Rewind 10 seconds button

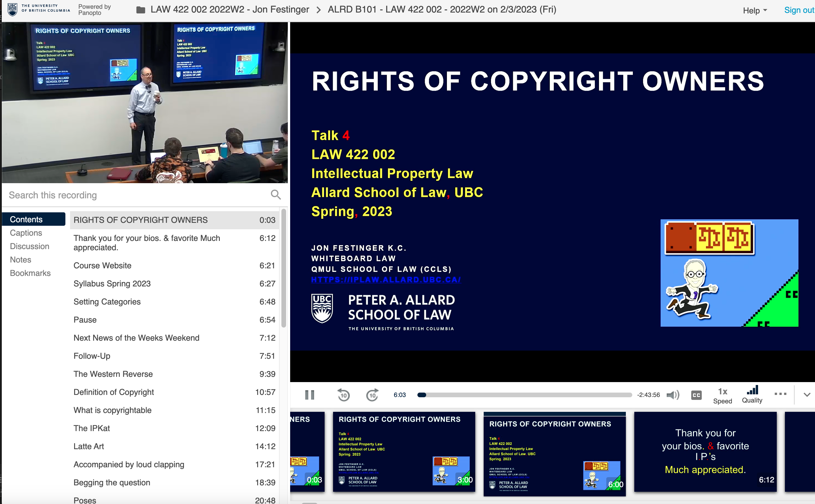pyautogui.click(x=344, y=395)
